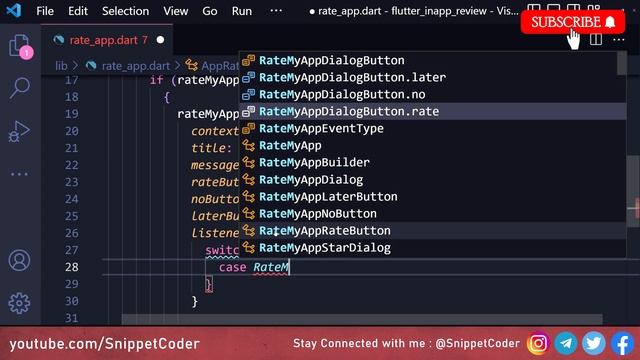Viewport: 640px width, 360px height.
Task: Click line number 19 in gutter
Action: pos(71,114)
